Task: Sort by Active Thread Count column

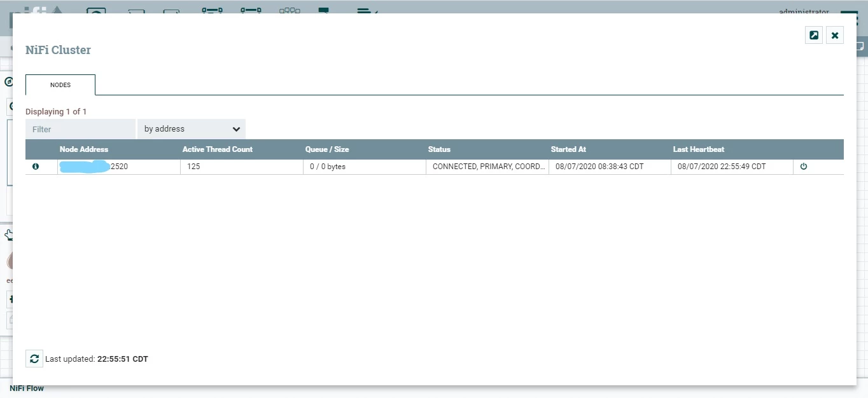Action: point(218,149)
